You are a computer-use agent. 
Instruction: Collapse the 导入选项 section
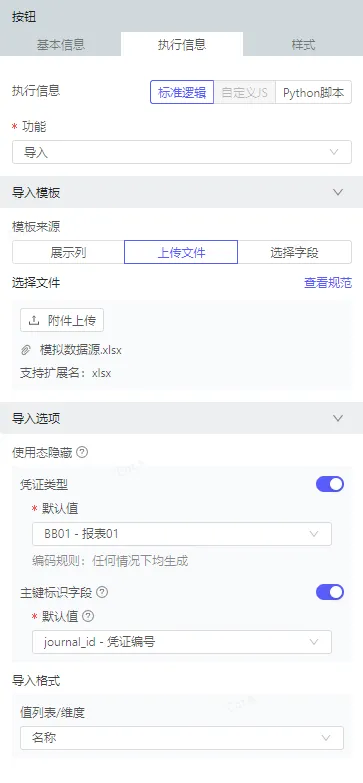coord(338,418)
